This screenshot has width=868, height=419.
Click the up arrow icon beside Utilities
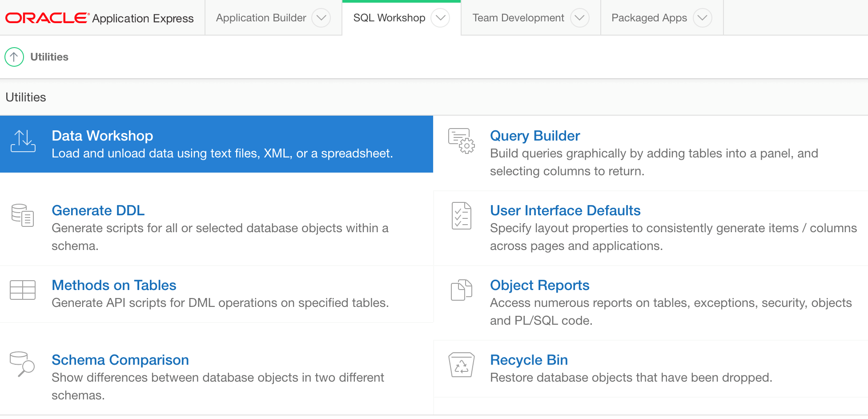tap(14, 57)
